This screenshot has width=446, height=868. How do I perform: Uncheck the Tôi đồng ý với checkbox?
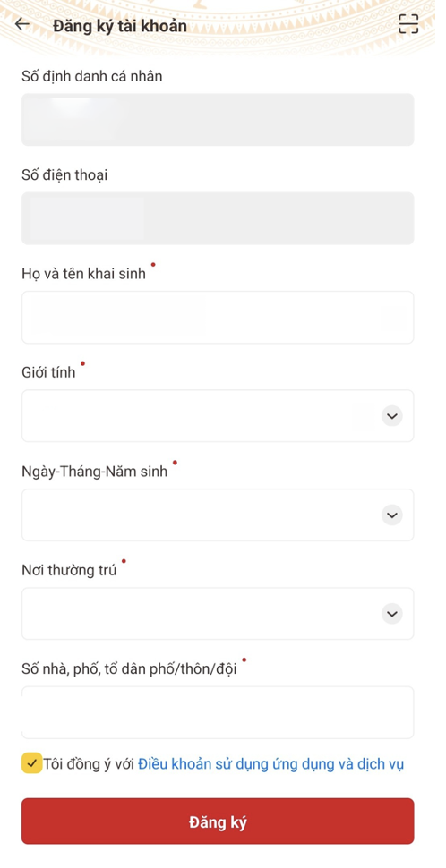(x=31, y=763)
